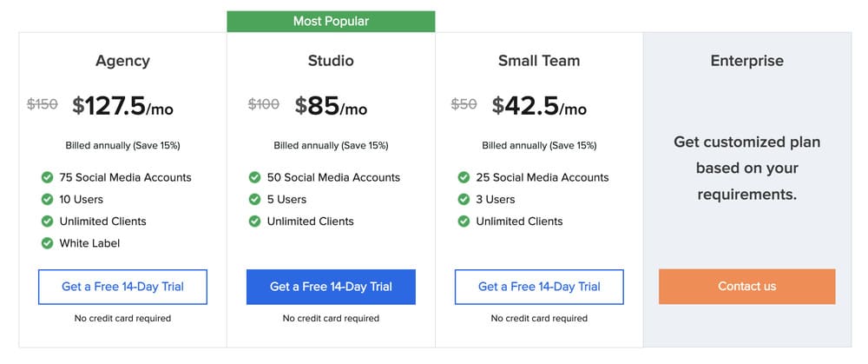
Task: Click the Enterprise plan heading
Action: [x=746, y=61]
